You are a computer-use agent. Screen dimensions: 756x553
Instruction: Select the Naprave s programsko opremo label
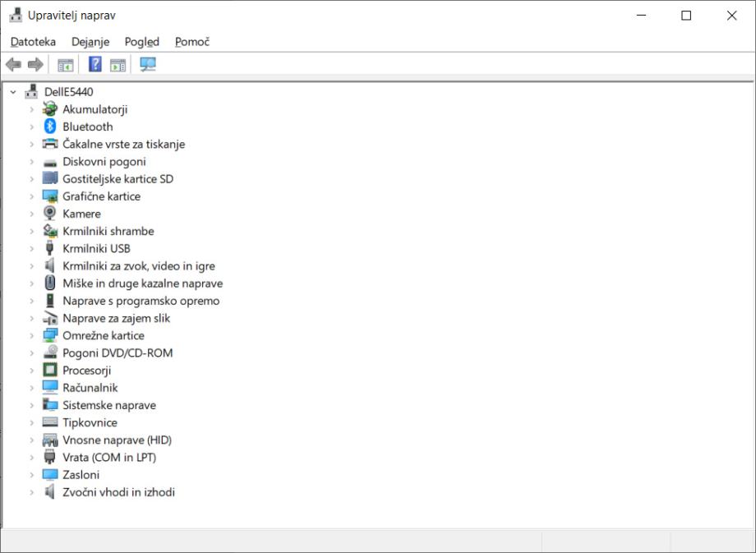[x=141, y=301]
